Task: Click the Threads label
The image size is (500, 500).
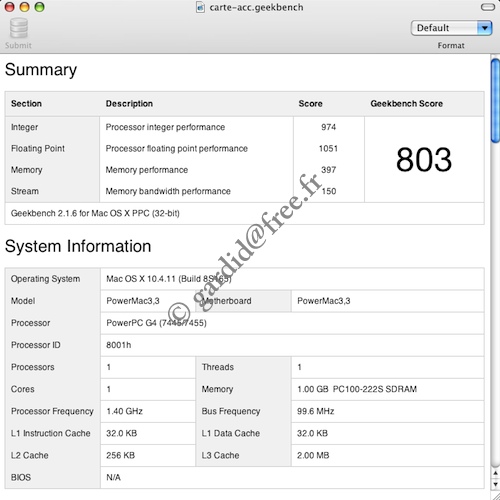Action: click(x=218, y=367)
